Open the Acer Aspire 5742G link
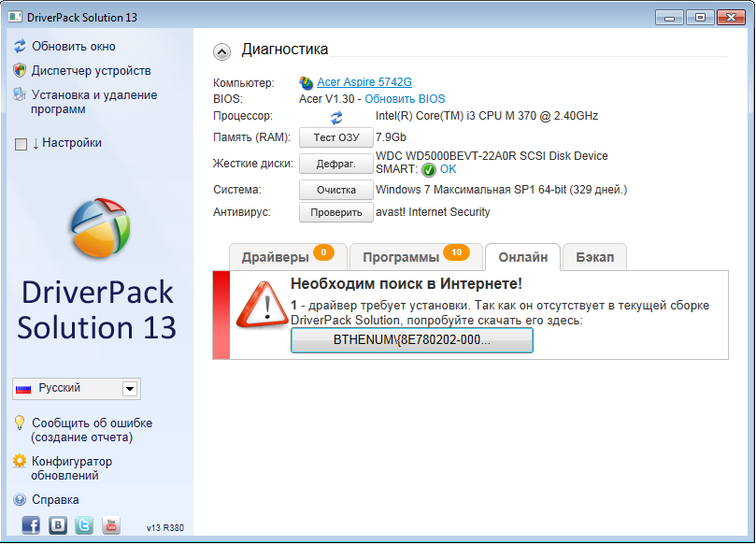The height and width of the screenshot is (545, 756). pyautogui.click(x=364, y=82)
